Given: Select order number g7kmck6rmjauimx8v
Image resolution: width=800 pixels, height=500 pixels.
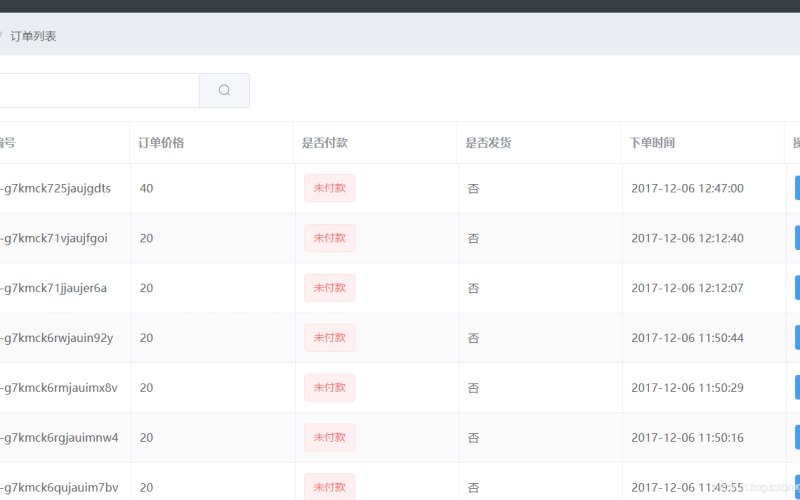Looking at the screenshot, I should pyautogui.click(x=59, y=388).
